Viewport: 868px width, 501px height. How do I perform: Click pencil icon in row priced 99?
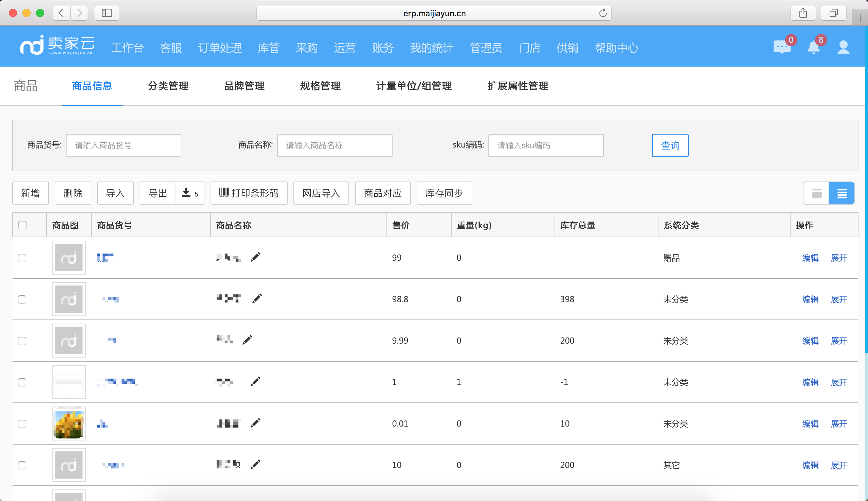[x=255, y=257]
